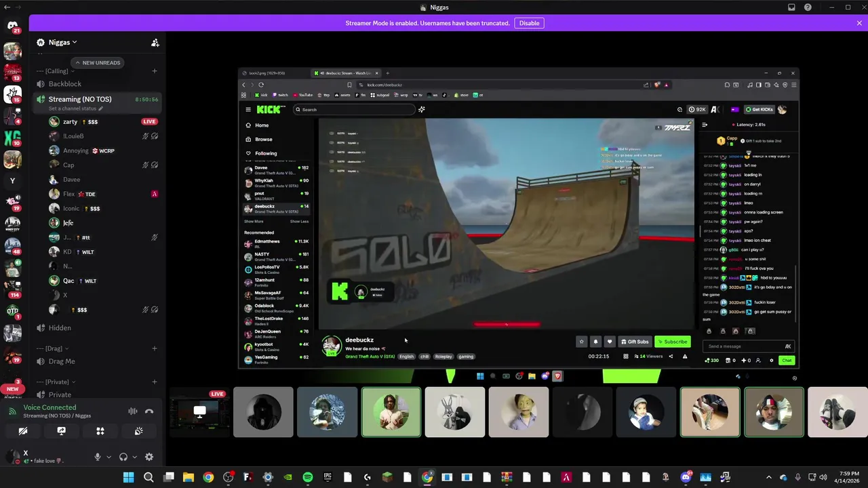Open File Explorer from the taskbar
The image size is (868, 488).
point(189,477)
